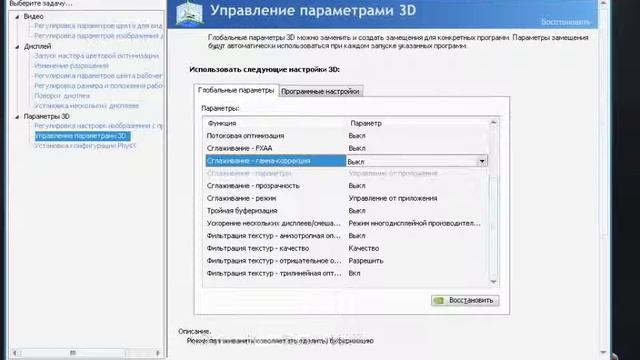Select Фильтрация текстур - отрицательное отклонение row
This screenshot has width=640, height=360.
tap(346, 261)
